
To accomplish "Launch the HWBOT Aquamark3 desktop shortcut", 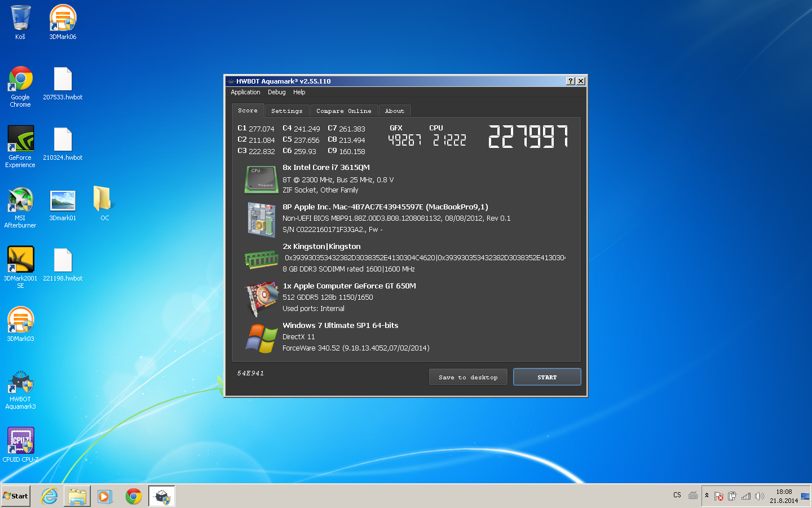I will 20,389.
